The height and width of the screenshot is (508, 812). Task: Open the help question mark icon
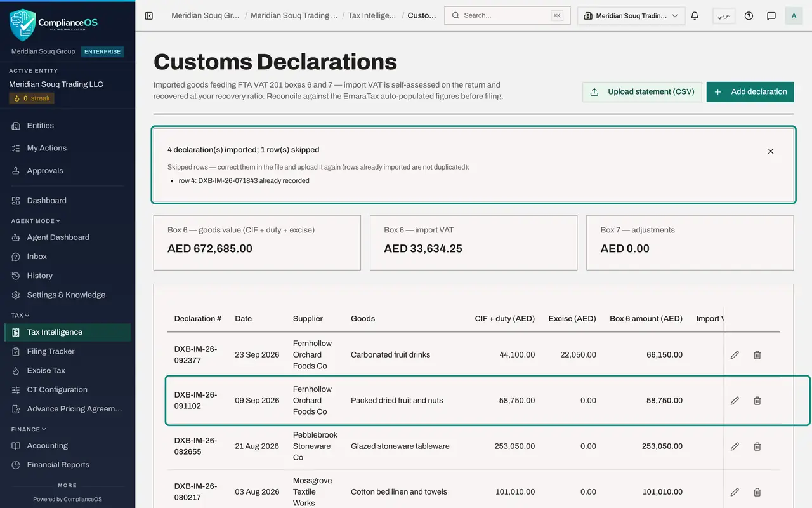[749, 16]
